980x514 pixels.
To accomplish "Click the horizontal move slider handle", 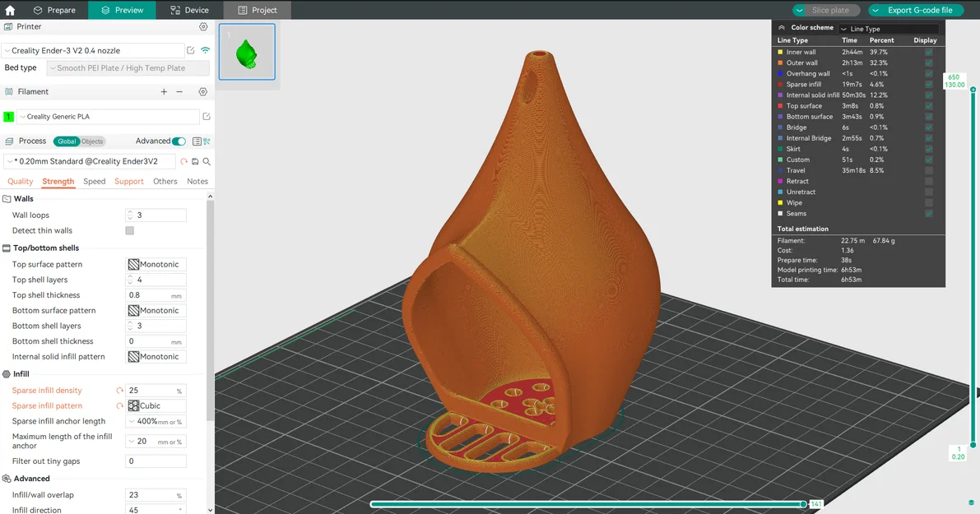I will [803, 504].
